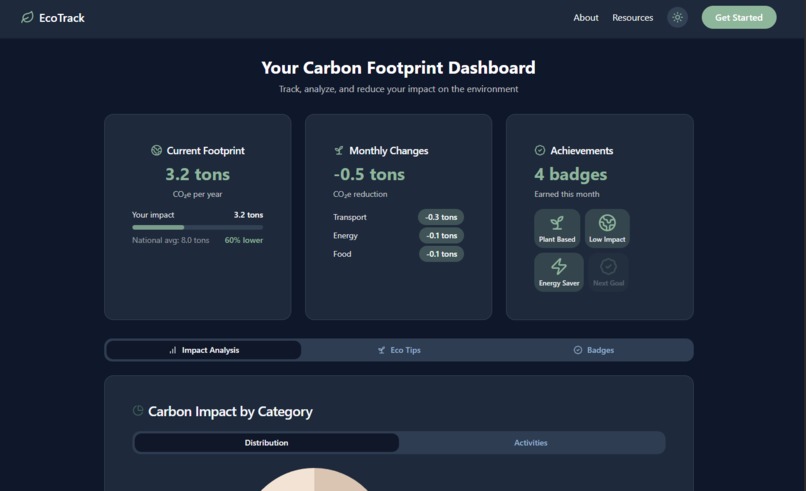Click the '3.2 tons' footprint value

pos(197,174)
